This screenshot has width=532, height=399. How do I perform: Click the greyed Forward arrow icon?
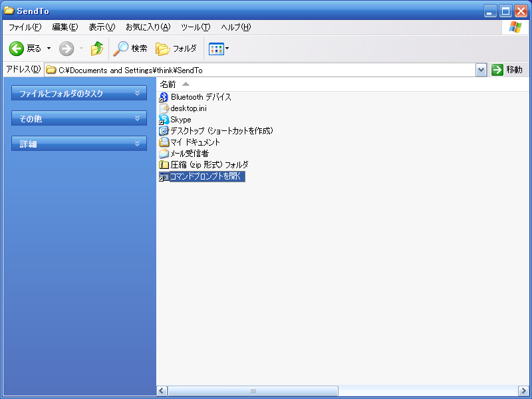tap(66, 49)
